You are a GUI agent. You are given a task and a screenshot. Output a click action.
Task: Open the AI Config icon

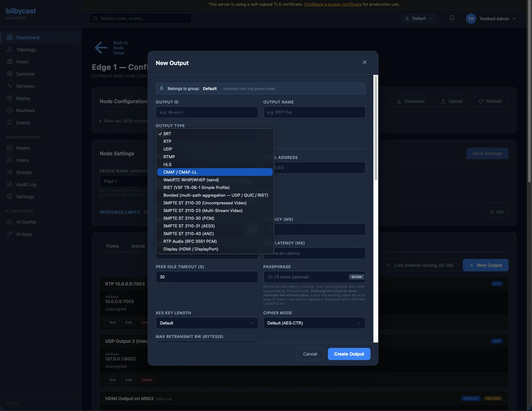tap(10, 222)
